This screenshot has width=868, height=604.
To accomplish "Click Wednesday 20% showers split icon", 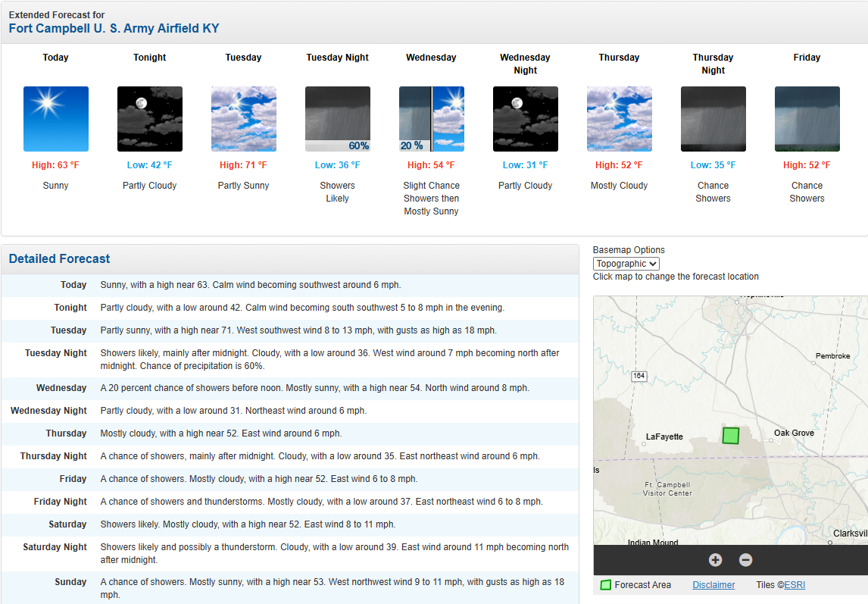I will coord(432,119).
